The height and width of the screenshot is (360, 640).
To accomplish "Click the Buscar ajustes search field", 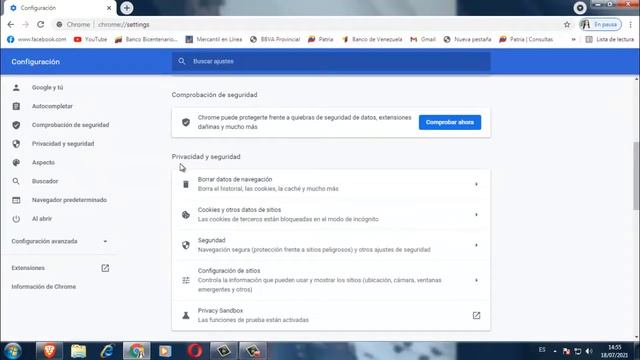I will [x=331, y=61].
